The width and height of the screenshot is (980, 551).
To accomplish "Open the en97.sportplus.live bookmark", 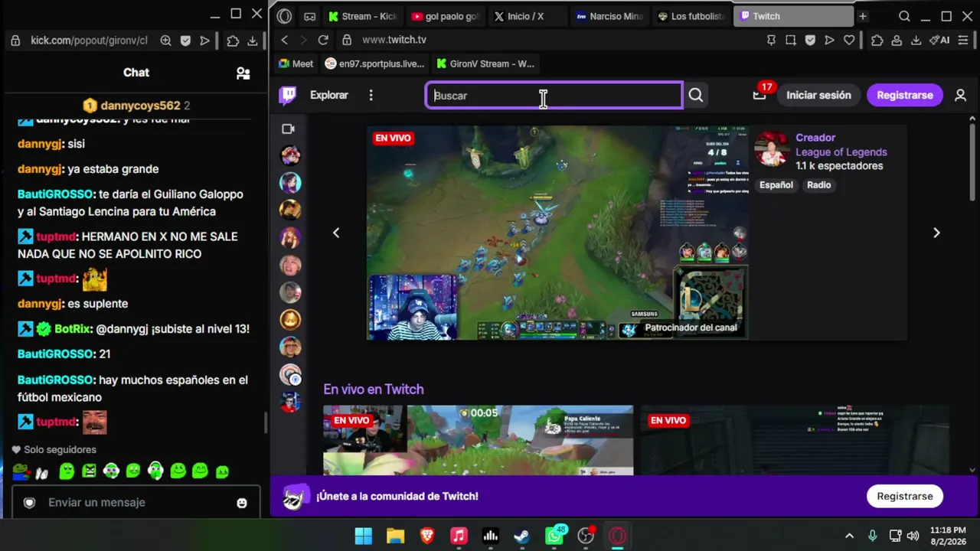I will tap(374, 64).
